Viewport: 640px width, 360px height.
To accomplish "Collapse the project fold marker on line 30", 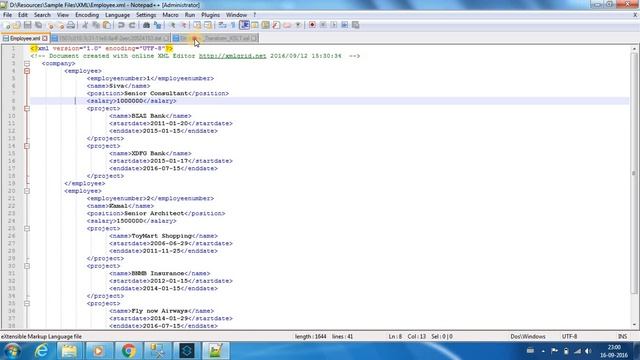I will 27,266.
